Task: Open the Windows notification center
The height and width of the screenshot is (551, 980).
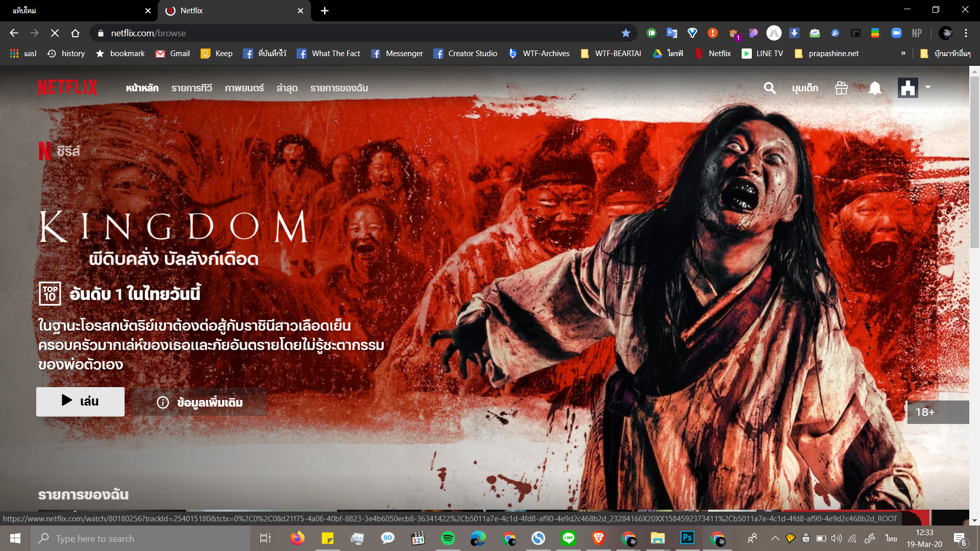Action: tap(960, 538)
